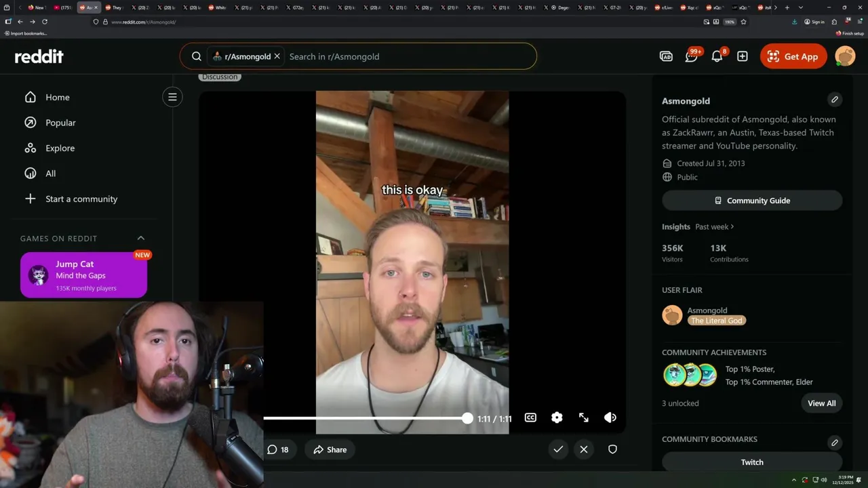Edit the community bookmarks
The width and height of the screenshot is (868, 488).
tap(835, 443)
